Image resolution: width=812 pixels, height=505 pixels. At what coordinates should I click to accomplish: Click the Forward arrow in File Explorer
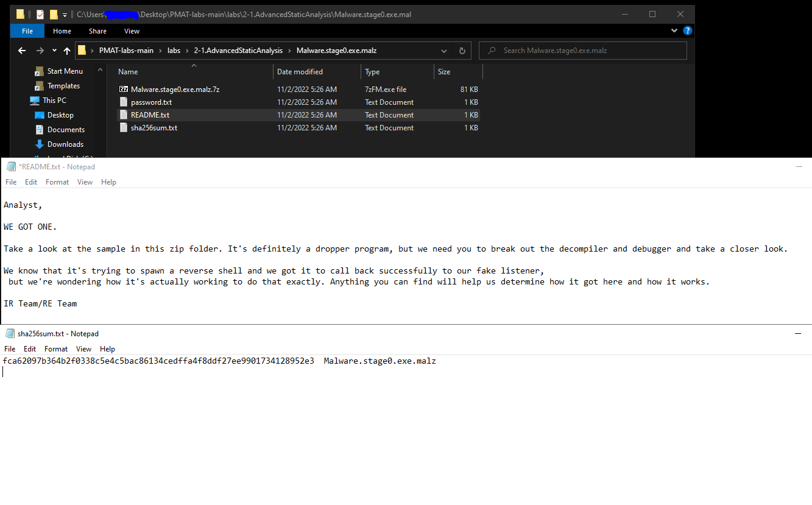coord(40,51)
